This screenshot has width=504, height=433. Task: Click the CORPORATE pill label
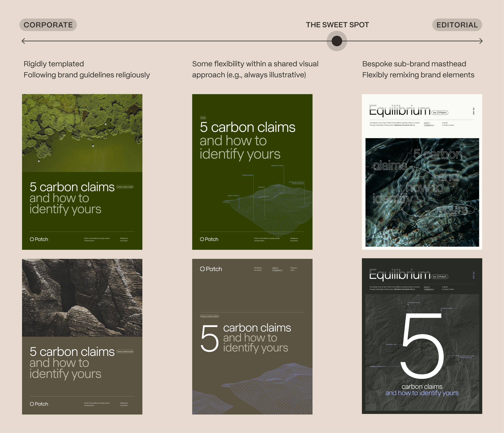point(48,25)
